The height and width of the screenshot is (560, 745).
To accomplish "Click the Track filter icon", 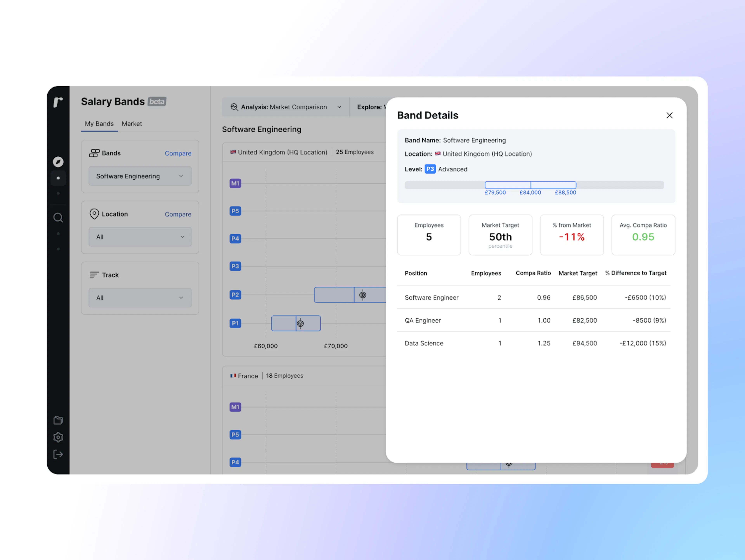I will pos(94,275).
